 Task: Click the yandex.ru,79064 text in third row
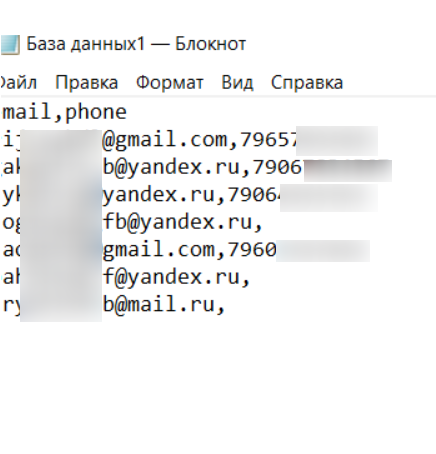192,195
